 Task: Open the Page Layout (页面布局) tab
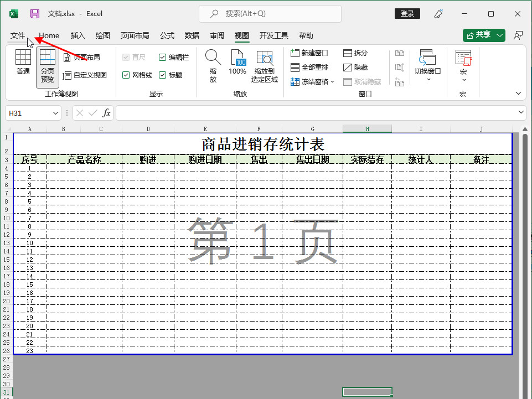tap(135, 35)
